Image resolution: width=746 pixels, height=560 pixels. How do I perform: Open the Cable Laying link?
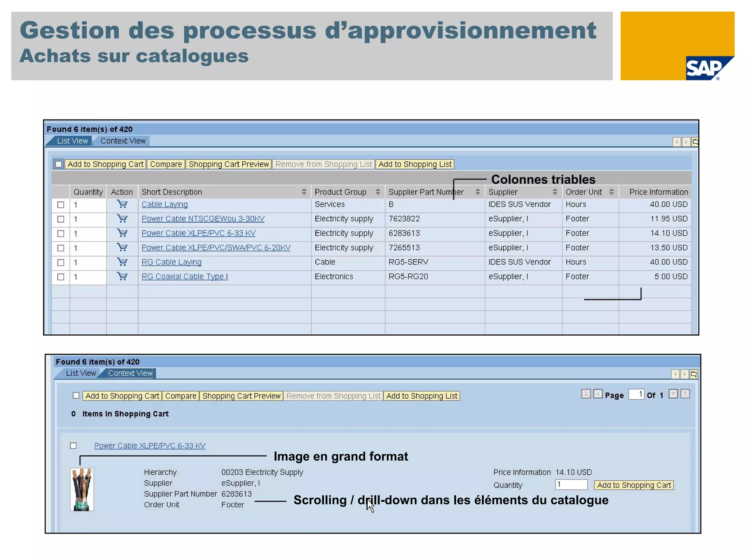tap(165, 204)
